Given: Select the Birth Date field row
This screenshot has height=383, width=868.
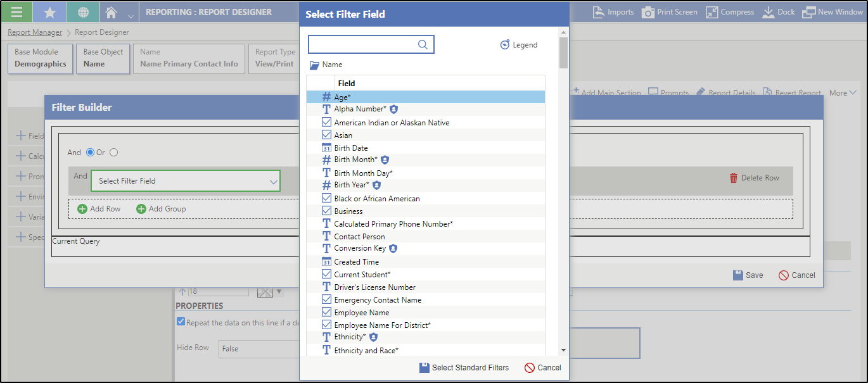Looking at the screenshot, I should pyautogui.click(x=351, y=148).
